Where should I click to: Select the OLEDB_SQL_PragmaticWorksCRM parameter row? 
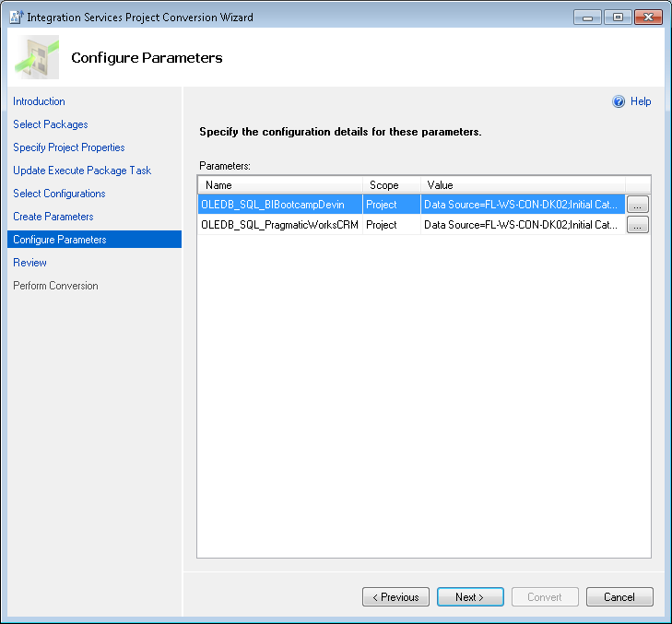coord(279,225)
